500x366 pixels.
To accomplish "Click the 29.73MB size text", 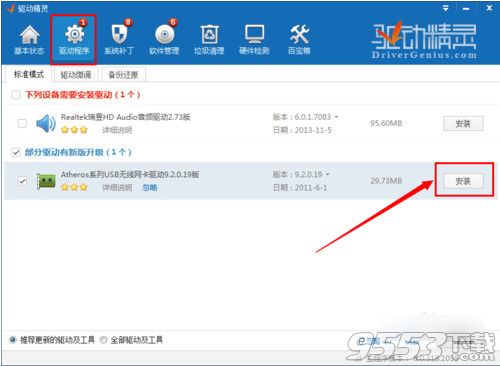I will [386, 181].
